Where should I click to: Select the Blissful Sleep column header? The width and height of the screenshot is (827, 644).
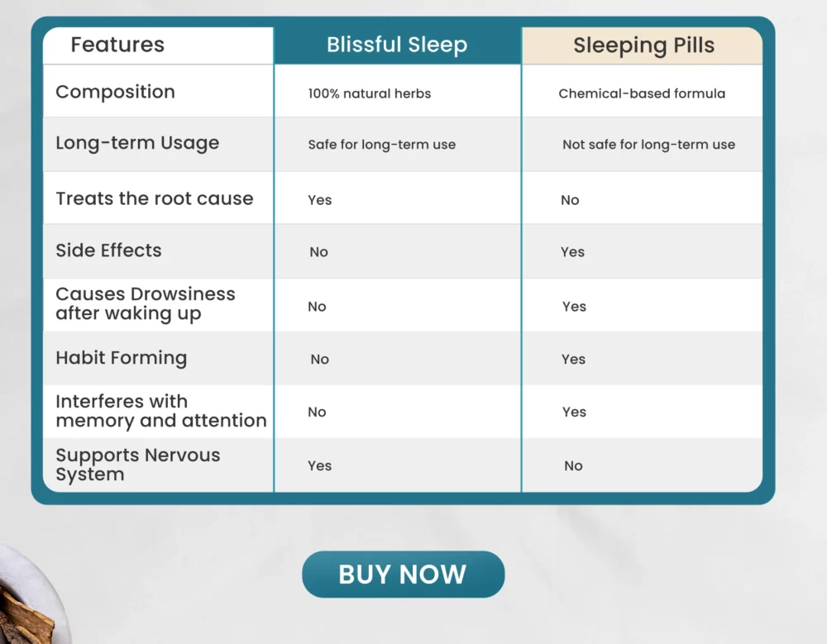coord(397,45)
